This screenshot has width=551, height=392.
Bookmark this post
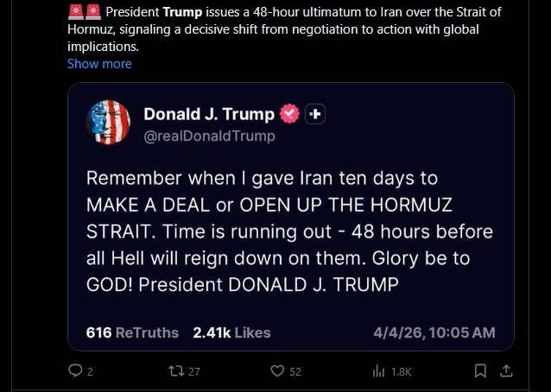coord(480,371)
